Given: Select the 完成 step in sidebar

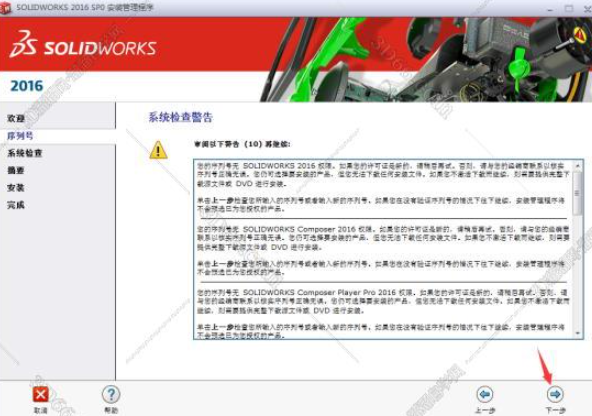Looking at the screenshot, I should point(16,205).
